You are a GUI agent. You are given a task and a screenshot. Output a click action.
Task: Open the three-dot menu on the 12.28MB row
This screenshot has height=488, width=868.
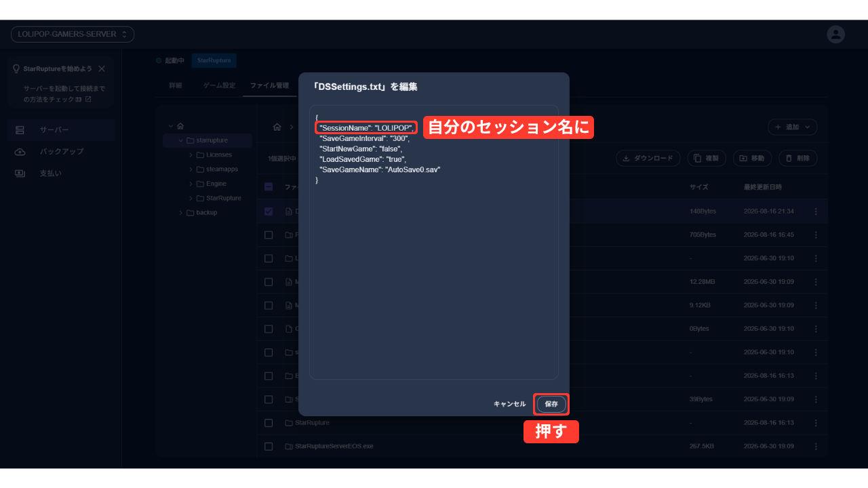tap(816, 282)
